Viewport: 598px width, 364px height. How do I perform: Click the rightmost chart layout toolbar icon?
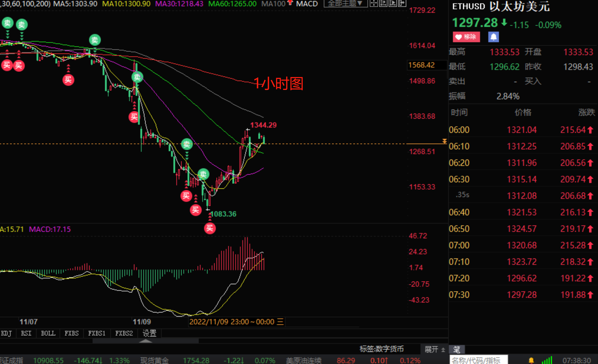(402, 3)
